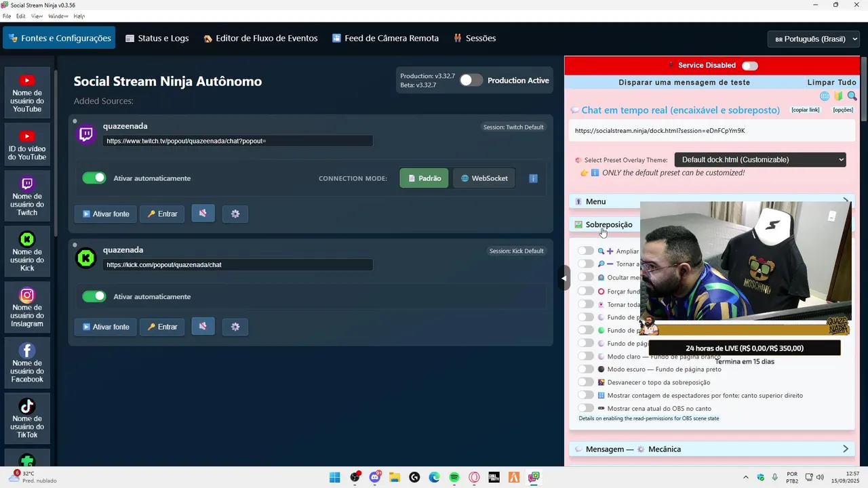Image resolution: width=868 pixels, height=488 pixels.
Task: Mute the quazenada Kick source
Action: [203, 327]
